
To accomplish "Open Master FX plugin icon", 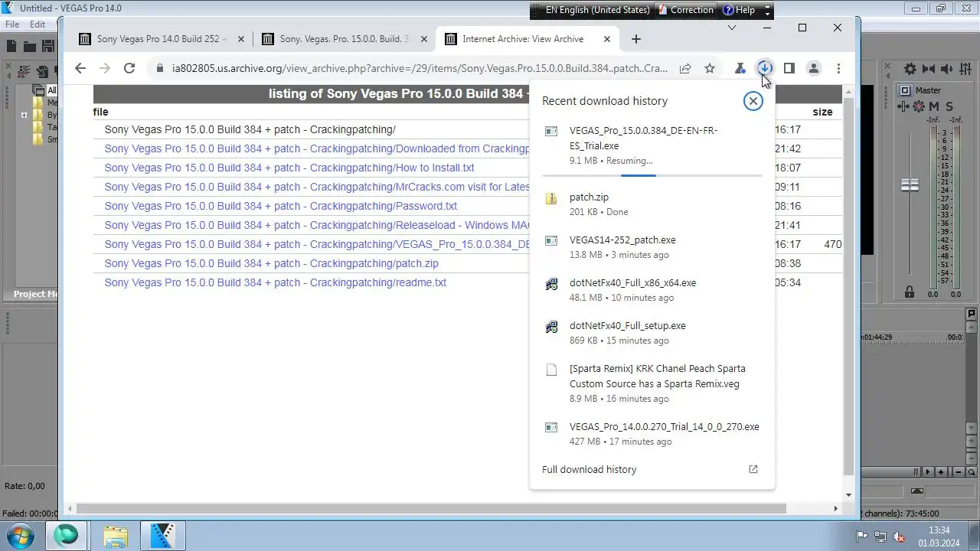I will (905, 106).
